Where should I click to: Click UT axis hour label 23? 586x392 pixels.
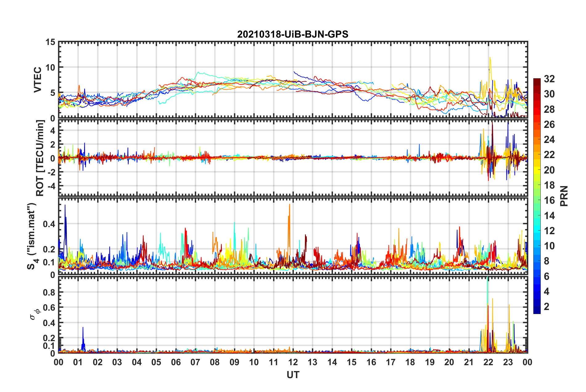(x=508, y=362)
